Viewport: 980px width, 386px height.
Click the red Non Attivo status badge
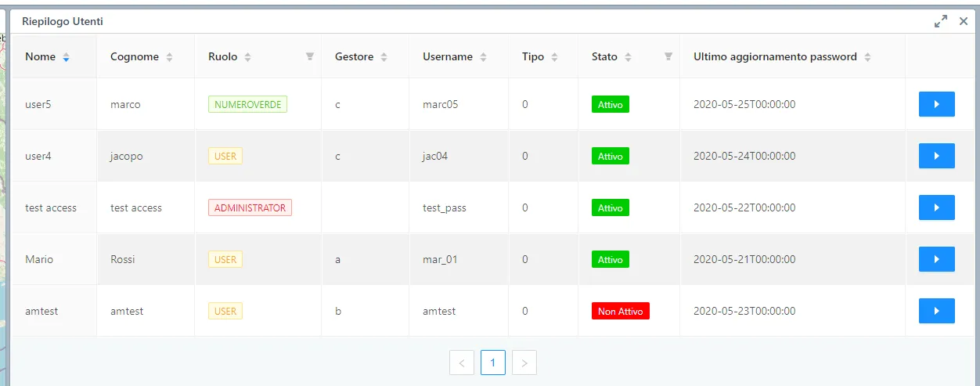click(621, 311)
